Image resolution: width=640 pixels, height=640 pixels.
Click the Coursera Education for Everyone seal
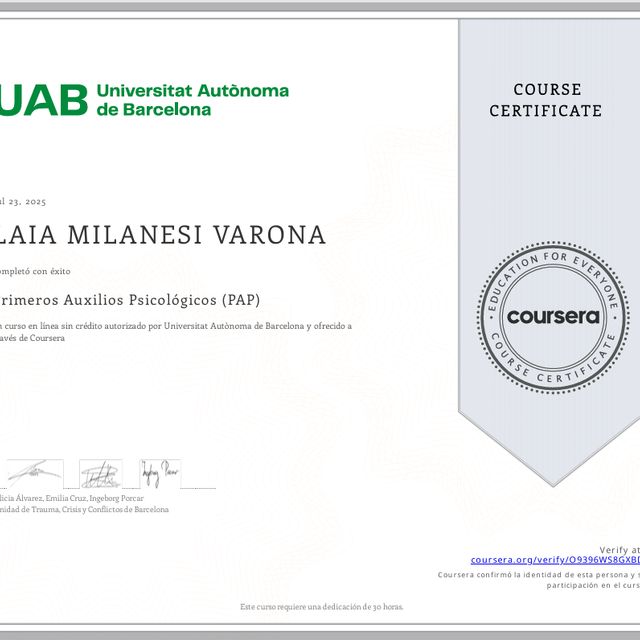(553, 317)
